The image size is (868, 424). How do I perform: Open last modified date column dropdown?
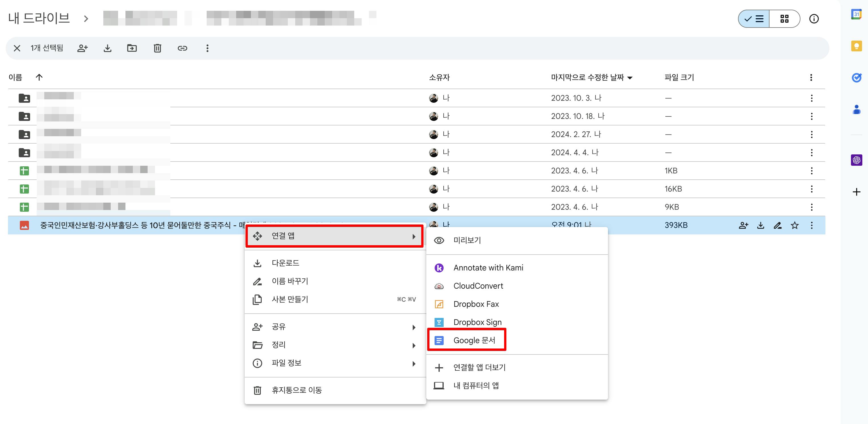[630, 78]
